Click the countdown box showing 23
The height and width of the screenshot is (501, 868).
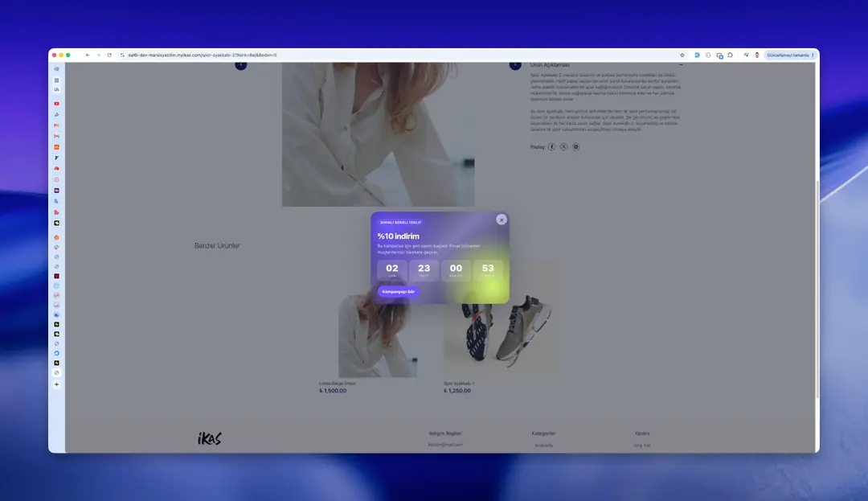[x=424, y=270]
